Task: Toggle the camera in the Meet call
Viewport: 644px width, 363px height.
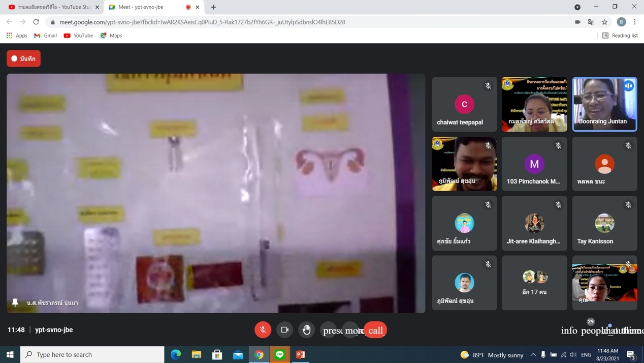Action: 284,330
